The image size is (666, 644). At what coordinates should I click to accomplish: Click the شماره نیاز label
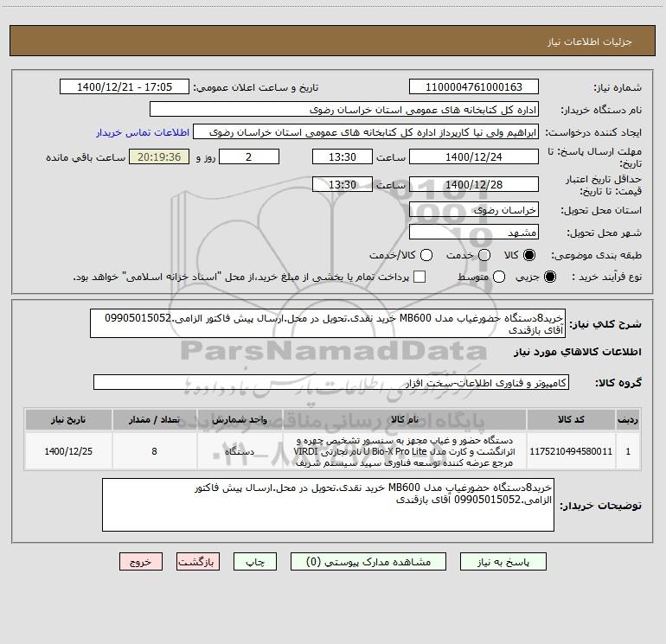pos(618,88)
